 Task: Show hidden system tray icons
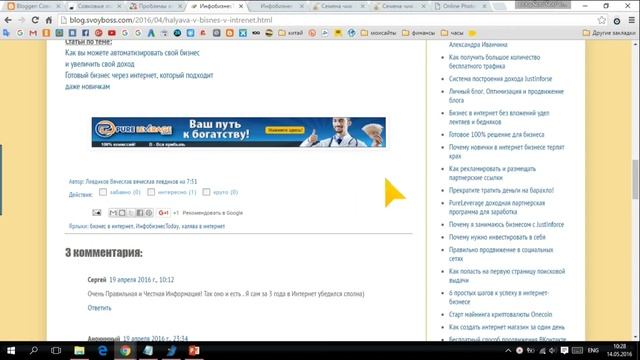coord(508,351)
